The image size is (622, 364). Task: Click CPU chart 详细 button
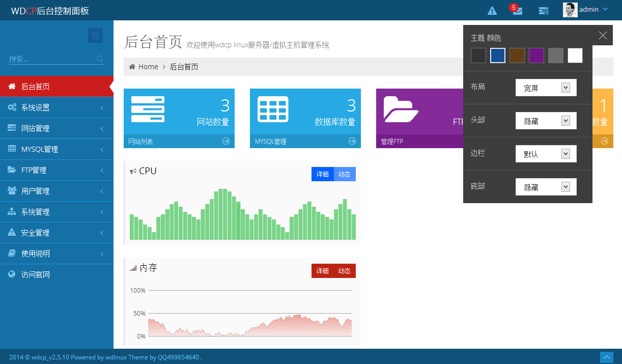pos(323,174)
